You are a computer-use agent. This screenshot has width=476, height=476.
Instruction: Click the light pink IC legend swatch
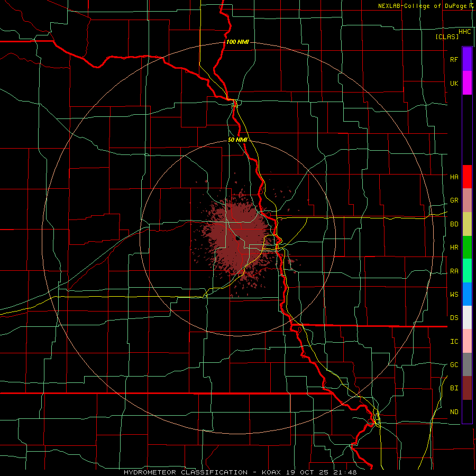[x=467, y=341]
